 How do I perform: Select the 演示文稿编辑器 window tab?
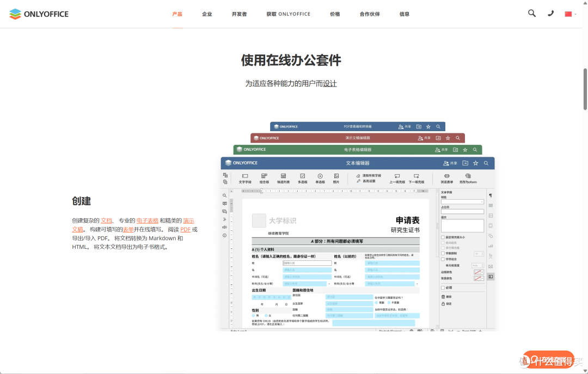point(357,138)
